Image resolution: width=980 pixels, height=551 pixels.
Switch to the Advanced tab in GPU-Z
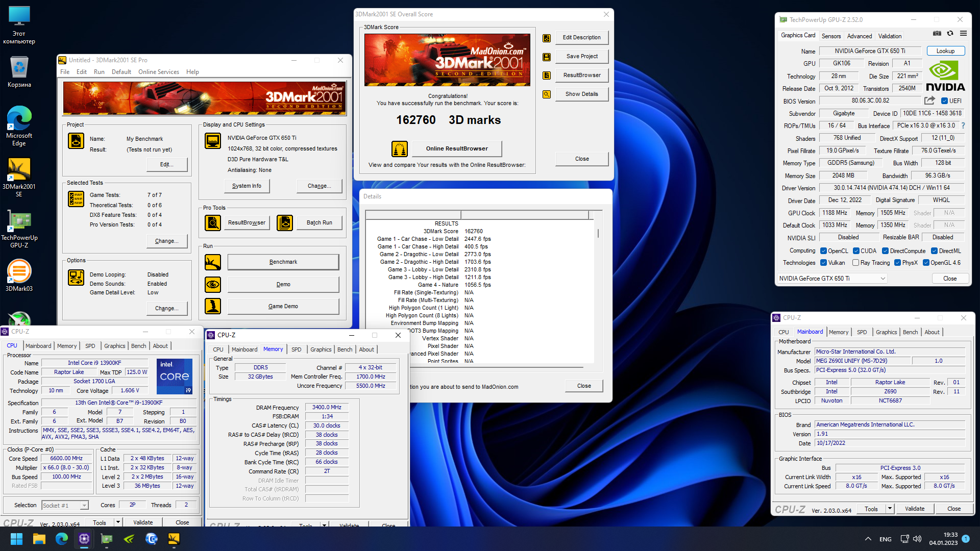pyautogui.click(x=860, y=36)
